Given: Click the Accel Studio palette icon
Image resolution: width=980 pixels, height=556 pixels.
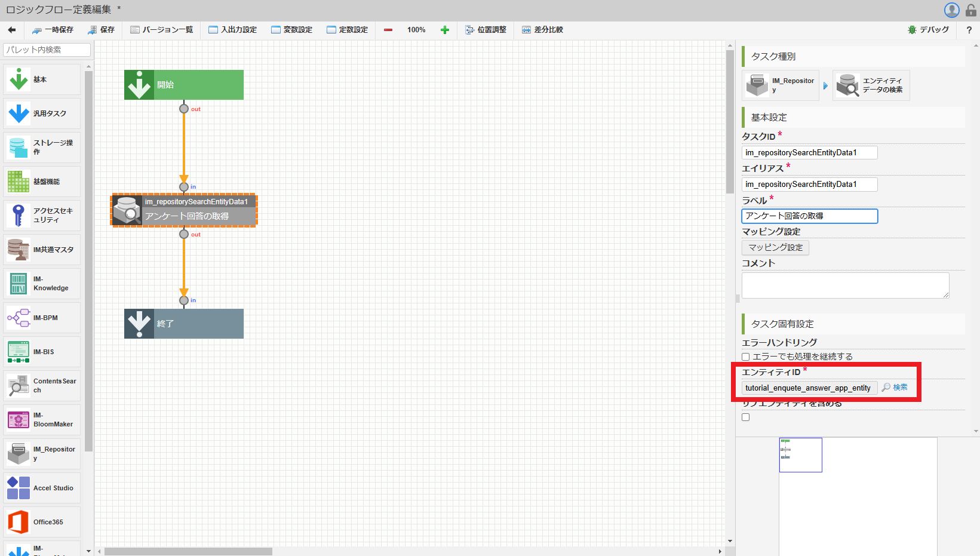Looking at the screenshot, I should pos(18,487).
